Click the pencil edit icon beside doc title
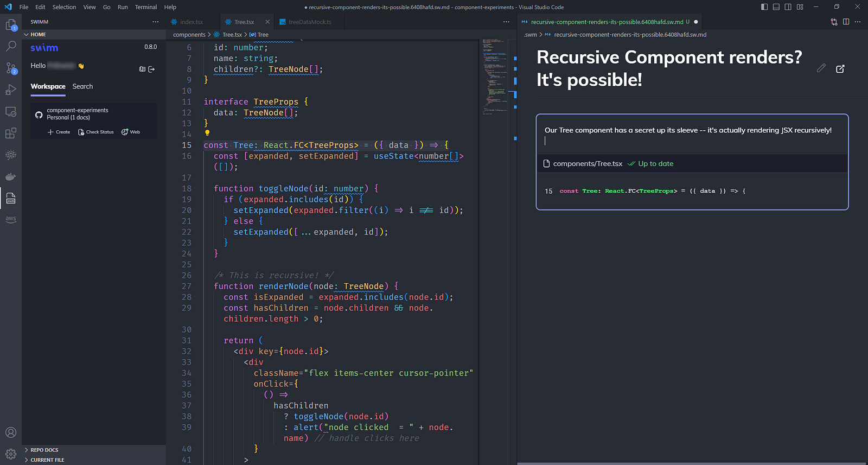 (x=821, y=68)
